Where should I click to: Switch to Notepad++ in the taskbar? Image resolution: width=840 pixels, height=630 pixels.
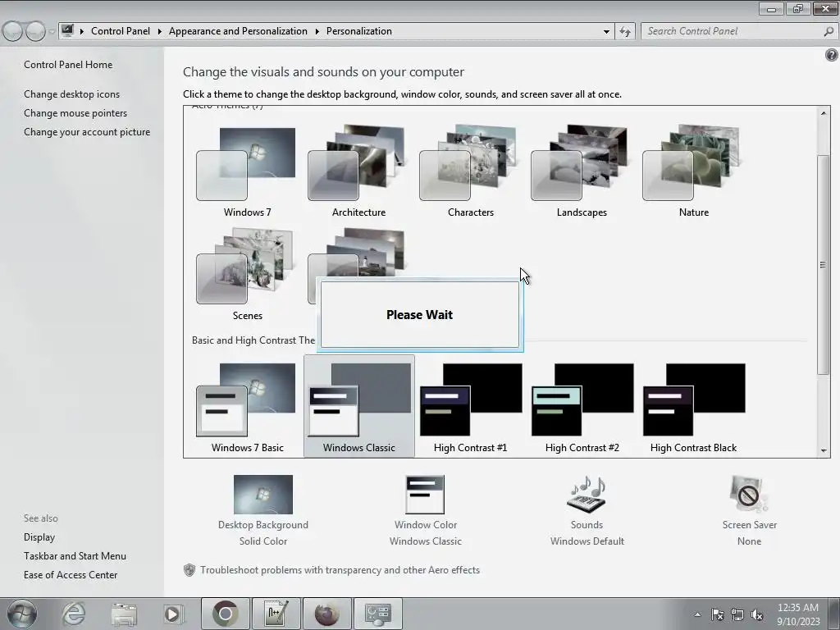click(276, 614)
